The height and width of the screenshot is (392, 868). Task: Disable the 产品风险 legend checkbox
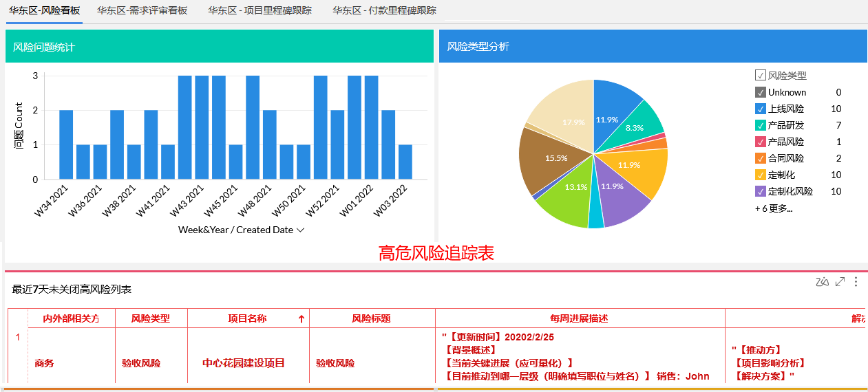[761, 142]
